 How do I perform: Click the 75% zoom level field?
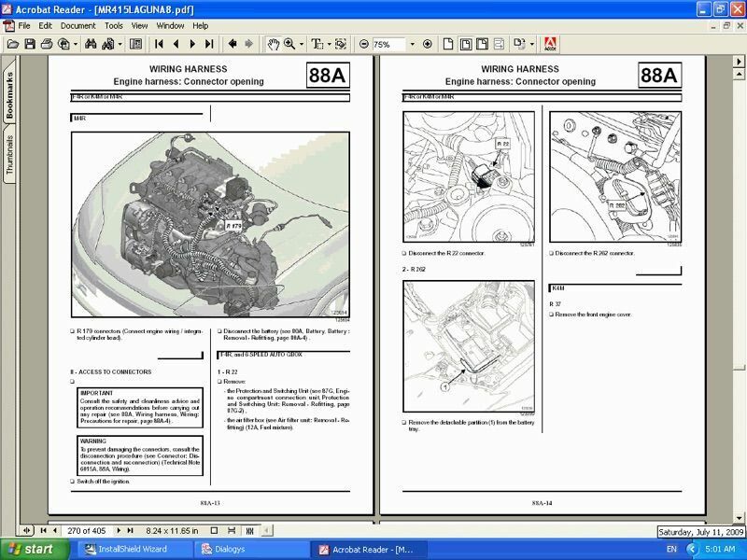388,44
